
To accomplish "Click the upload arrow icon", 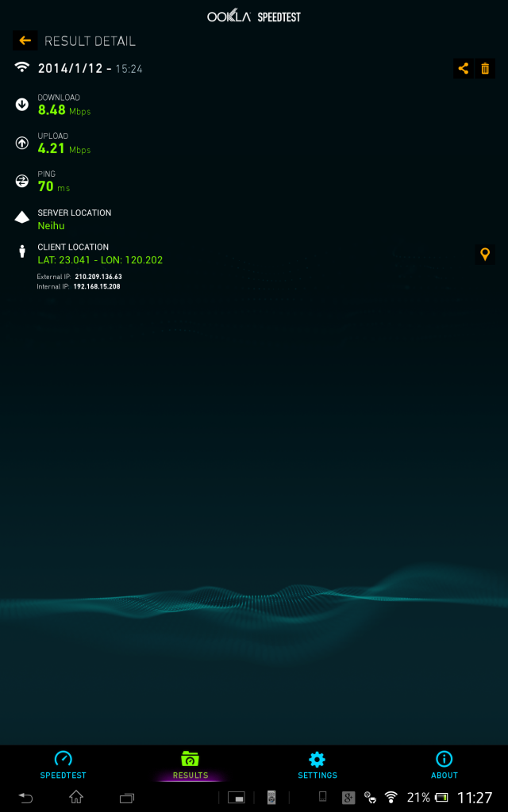I will (21, 144).
